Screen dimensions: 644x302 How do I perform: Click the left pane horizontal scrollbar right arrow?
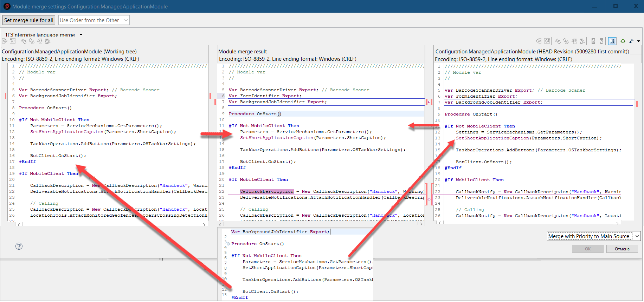tap(204, 224)
